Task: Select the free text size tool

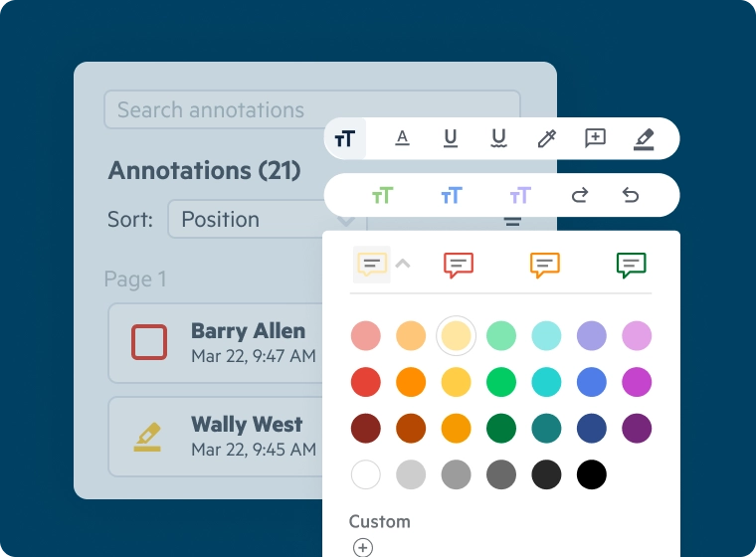Action: [x=345, y=138]
